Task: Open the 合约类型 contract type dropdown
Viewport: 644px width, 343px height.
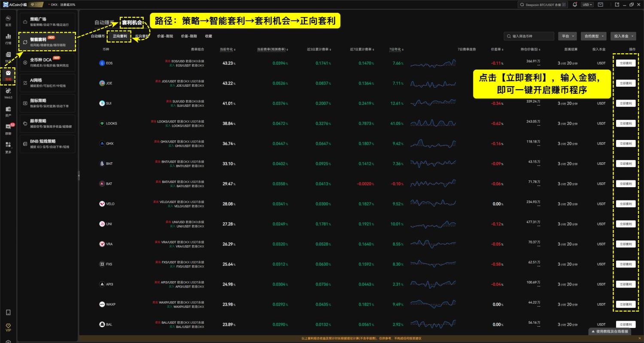Action: point(594,36)
